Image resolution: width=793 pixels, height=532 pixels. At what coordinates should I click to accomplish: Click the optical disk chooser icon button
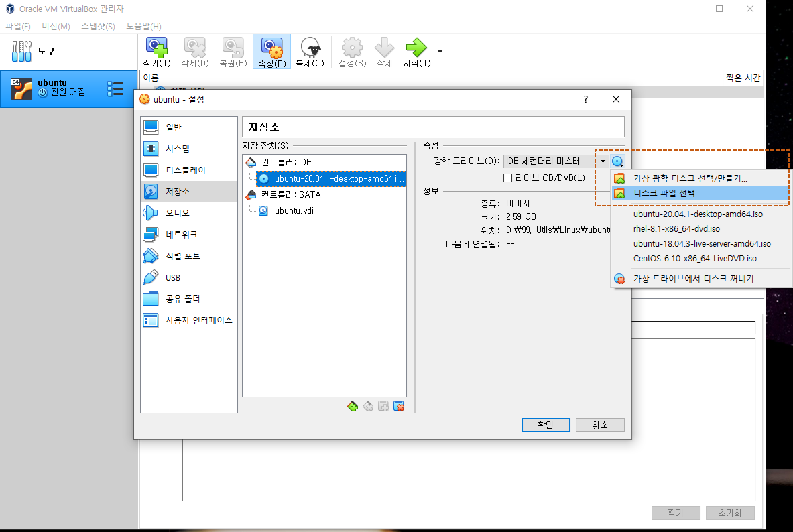click(x=617, y=161)
